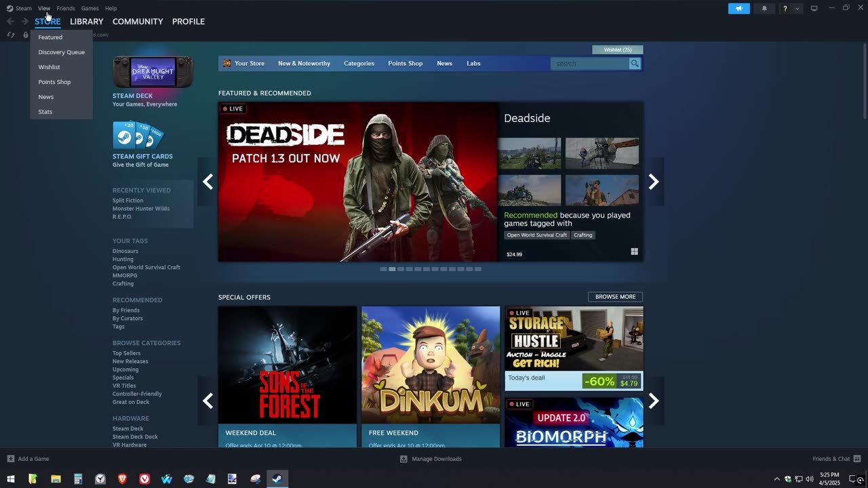
Task: Switch to COMMUNITY tab
Action: point(138,22)
